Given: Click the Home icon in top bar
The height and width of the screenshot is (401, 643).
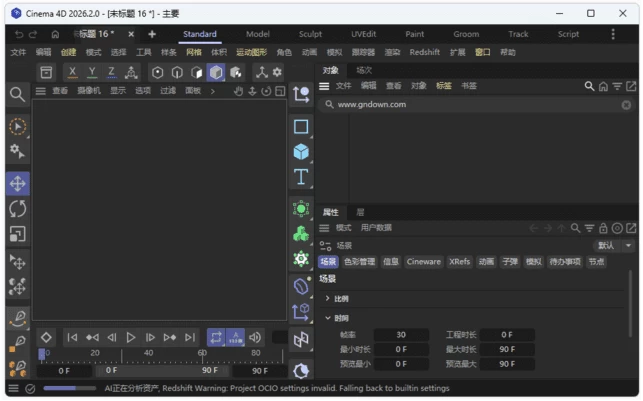Looking at the screenshot, I should [55, 34].
